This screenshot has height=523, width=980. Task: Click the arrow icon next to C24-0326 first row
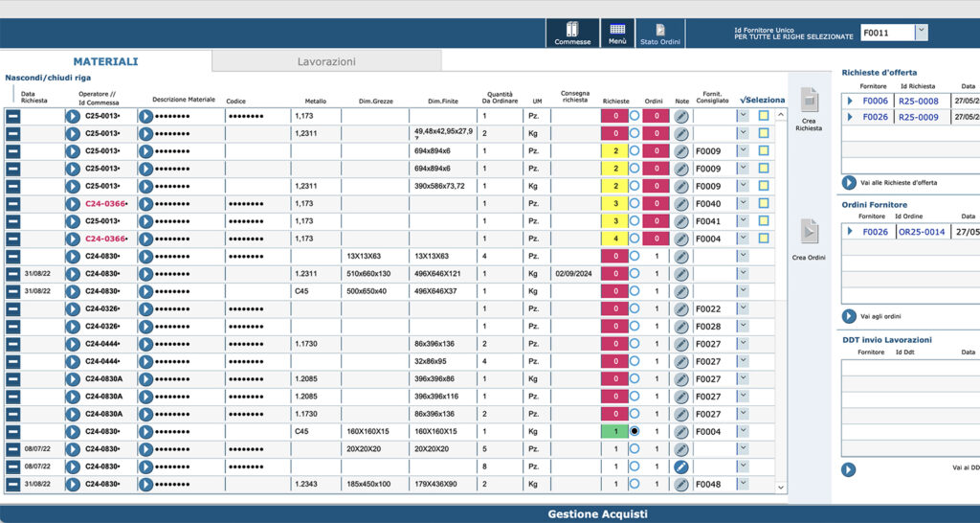[x=73, y=309]
